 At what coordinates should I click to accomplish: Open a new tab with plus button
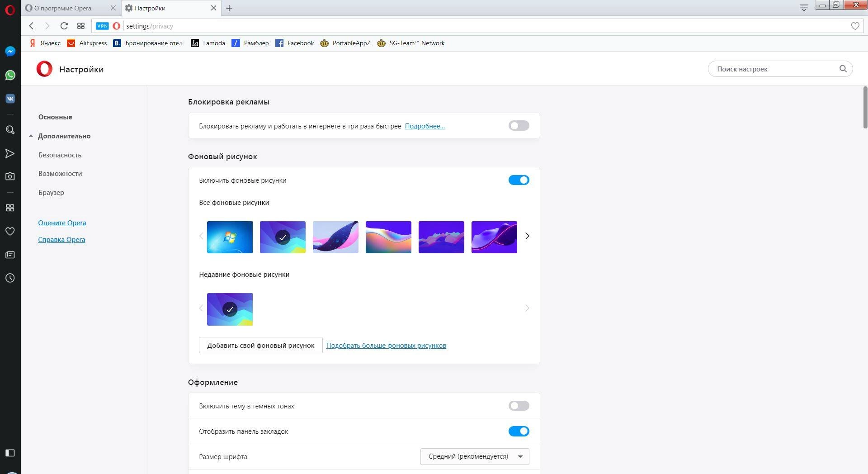coord(229,8)
